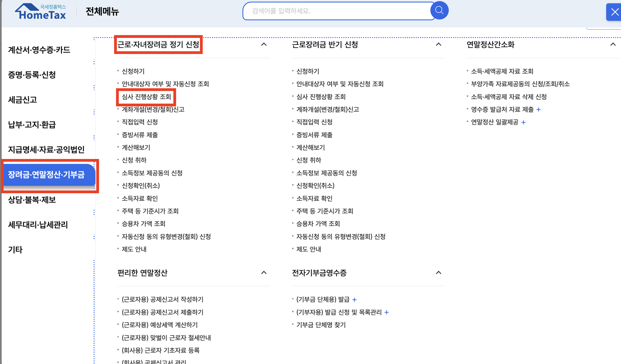Screen dimensions: 621x364
Task: Open 신청하기 under 근로장려금 반기 신청
Action: click(x=308, y=72)
